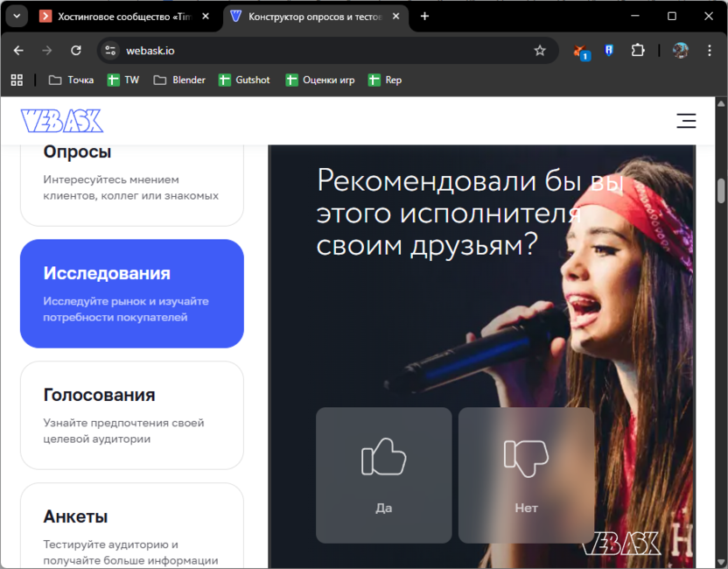Screen dimensions: 728x569
Task: Click the highlighted «Исследования» card
Action: (x=131, y=293)
